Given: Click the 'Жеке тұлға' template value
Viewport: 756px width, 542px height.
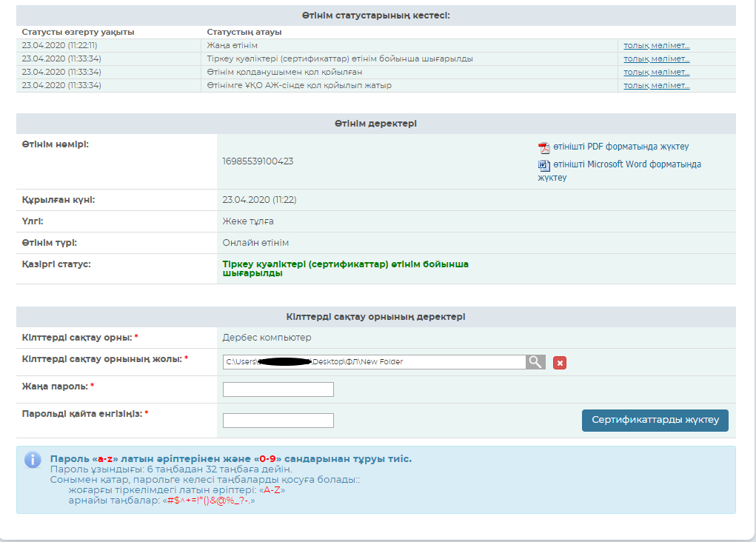Looking at the screenshot, I should pyautogui.click(x=248, y=221).
